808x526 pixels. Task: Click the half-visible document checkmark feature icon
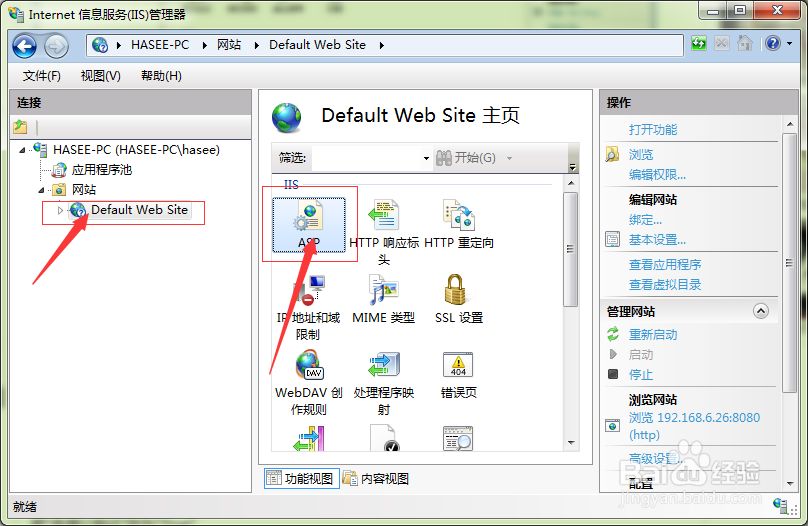tap(384, 438)
